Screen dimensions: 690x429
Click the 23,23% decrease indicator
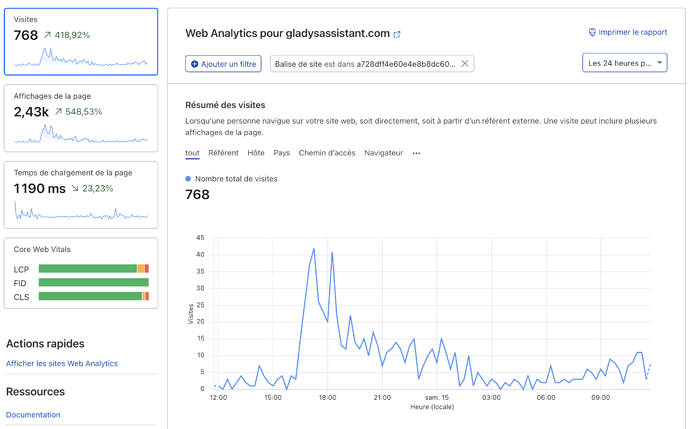pos(92,188)
